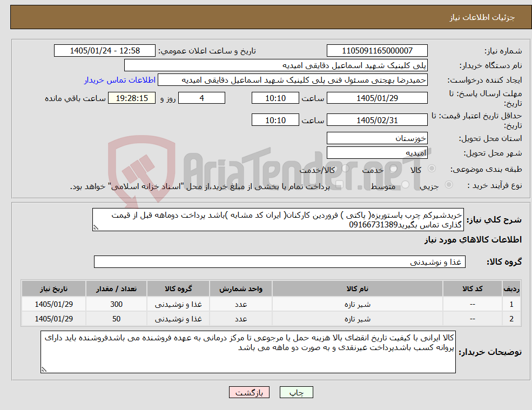The image size is (532, 410).
Task: Click the general description text area
Action: pos(278,220)
